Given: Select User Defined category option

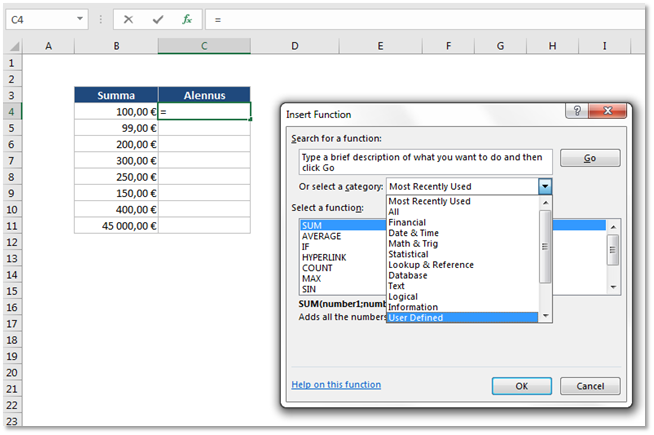Looking at the screenshot, I should tap(416, 318).
